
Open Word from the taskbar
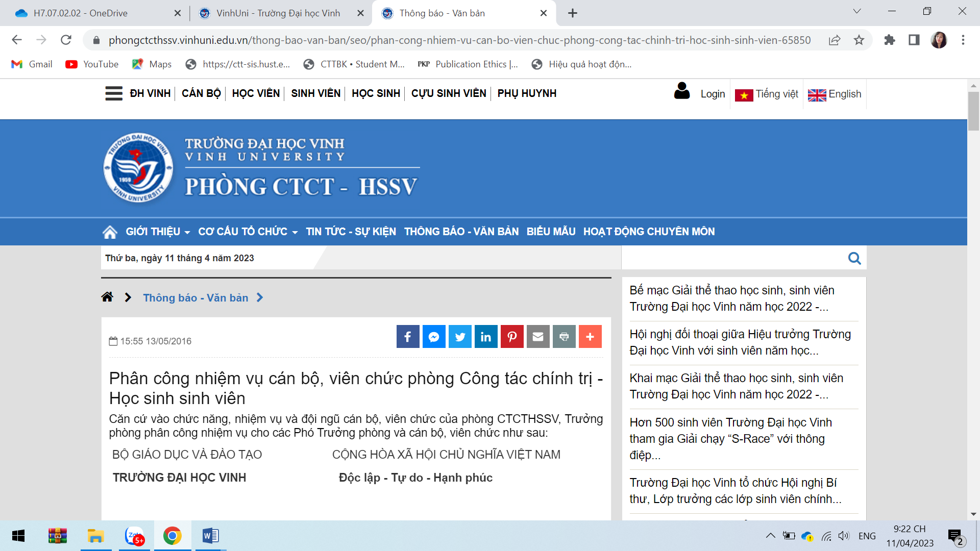pos(210,536)
